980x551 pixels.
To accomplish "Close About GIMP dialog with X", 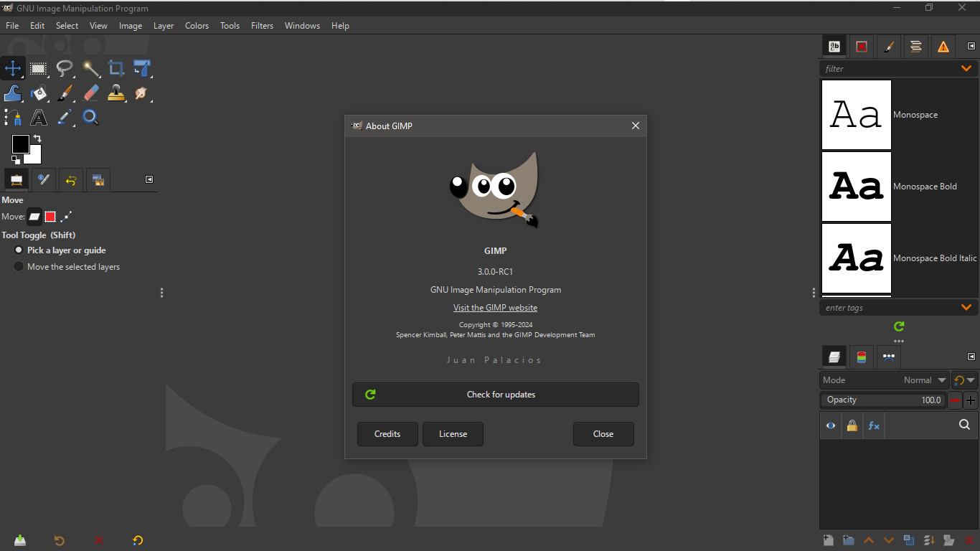I will [635, 126].
